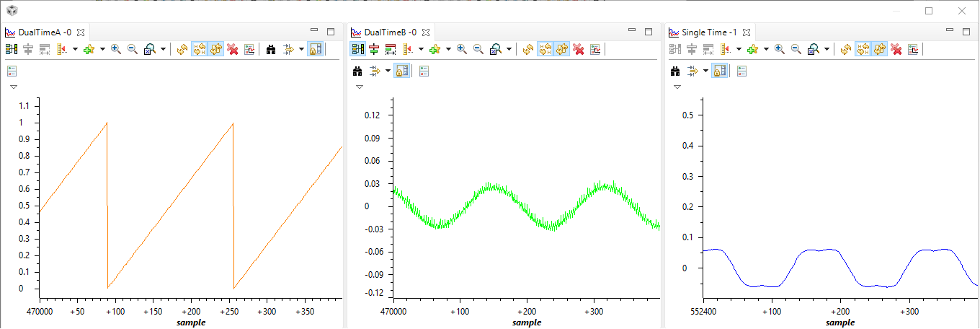Toggle the padlock scroll lock in Single Time
Viewport: 980px width, 329px height.
719,71
